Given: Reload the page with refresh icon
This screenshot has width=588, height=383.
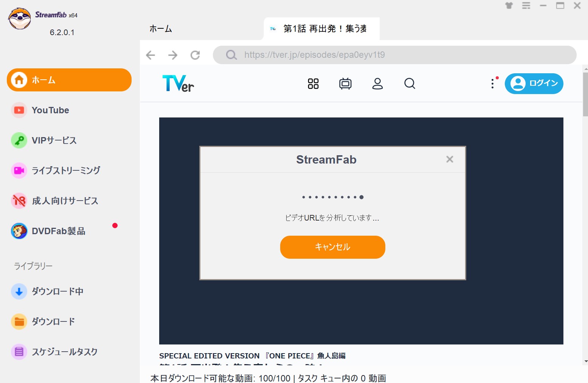Looking at the screenshot, I should pos(195,55).
